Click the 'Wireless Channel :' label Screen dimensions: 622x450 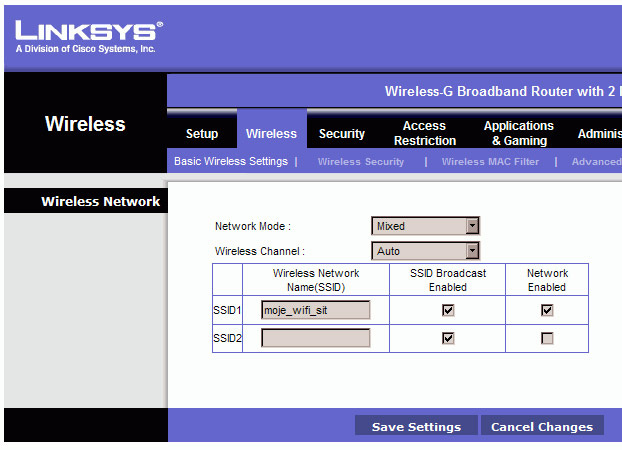pyautogui.click(x=259, y=251)
